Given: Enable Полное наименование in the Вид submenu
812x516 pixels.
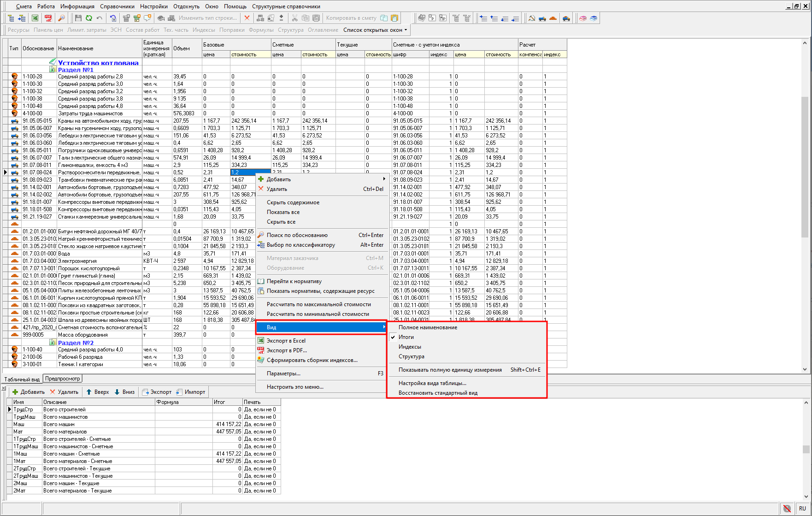Looking at the screenshot, I should [x=428, y=327].
